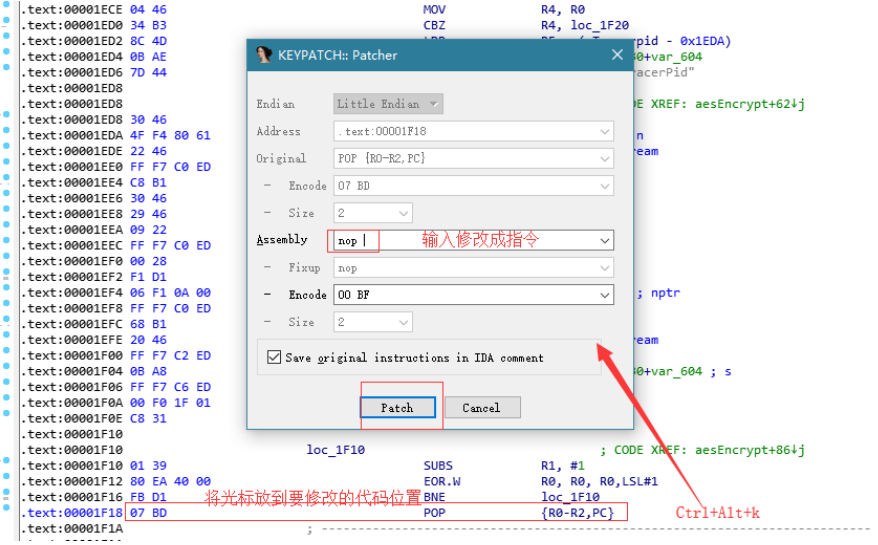The height and width of the screenshot is (545, 878).
Task: Click aesEncrypt+86 cross reference
Action: 750,450
